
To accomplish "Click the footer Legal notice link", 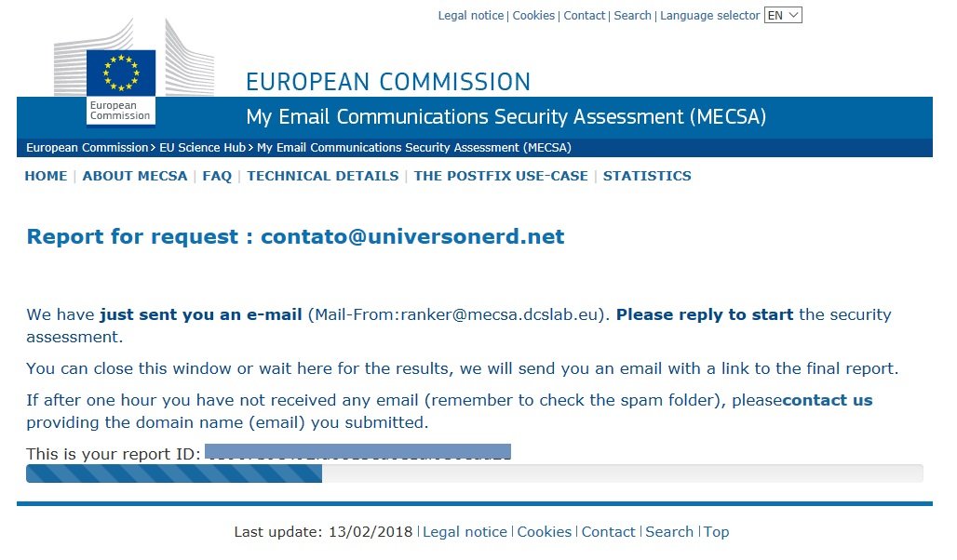I will tap(465, 532).
